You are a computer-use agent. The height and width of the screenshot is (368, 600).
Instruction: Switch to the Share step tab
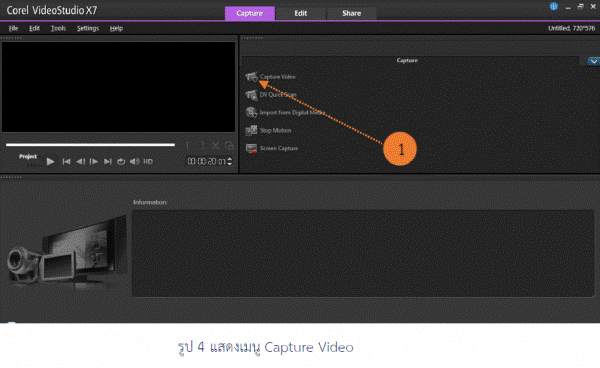pos(351,13)
